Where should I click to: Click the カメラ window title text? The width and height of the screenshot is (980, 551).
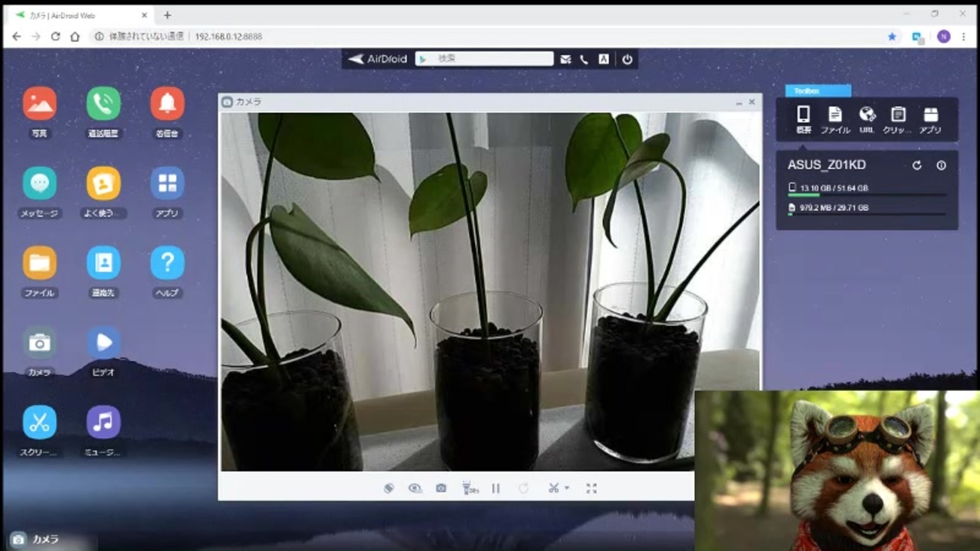pos(248,102)
